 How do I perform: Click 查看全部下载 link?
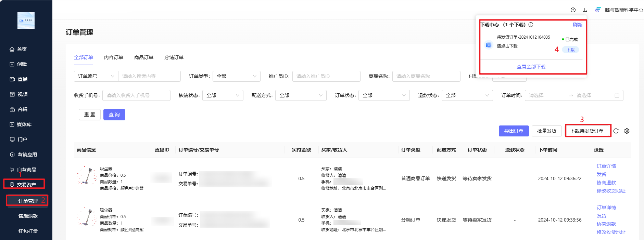coord(531,67)
